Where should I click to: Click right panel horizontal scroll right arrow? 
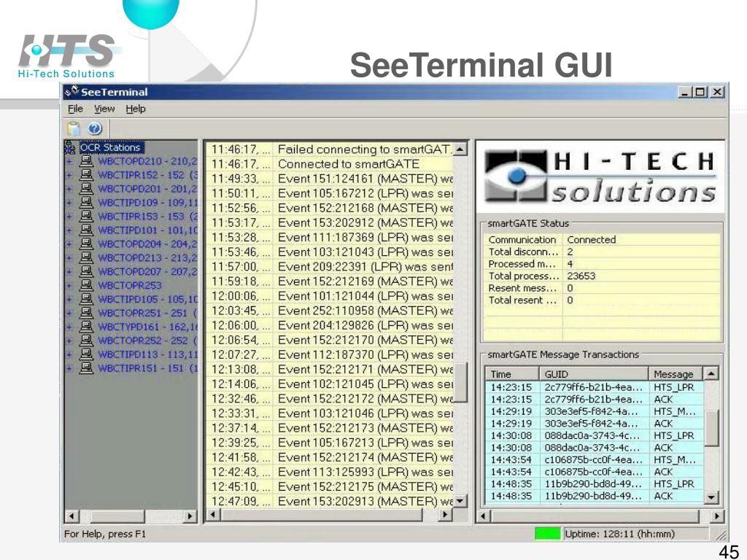(717, 516)
